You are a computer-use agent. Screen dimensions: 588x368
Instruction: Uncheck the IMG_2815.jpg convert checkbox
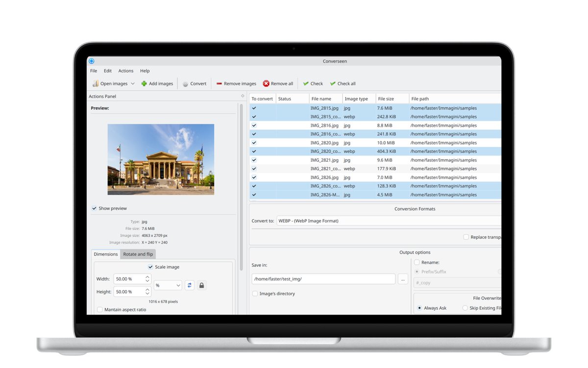[254, 108]
